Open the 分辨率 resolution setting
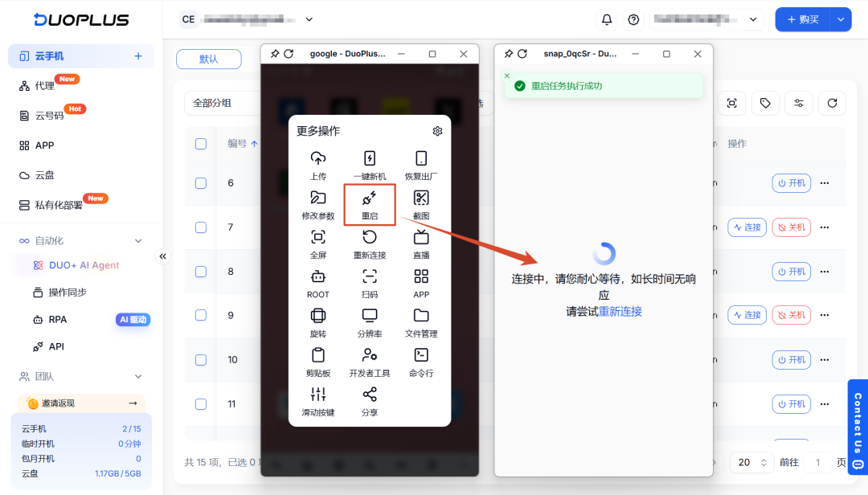 click(369, 323)
